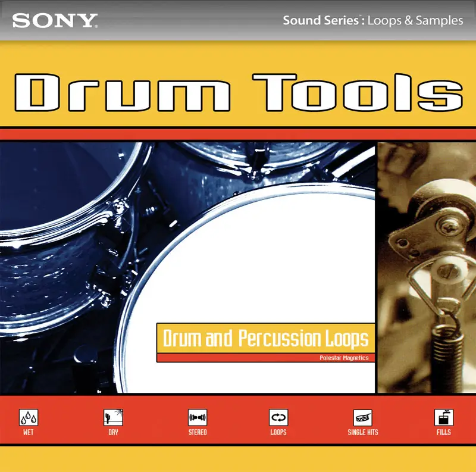The height and width of the screenshot is (472, 476).
Task: Click the Single Hits drum icon
Action: tap(363, 417)
